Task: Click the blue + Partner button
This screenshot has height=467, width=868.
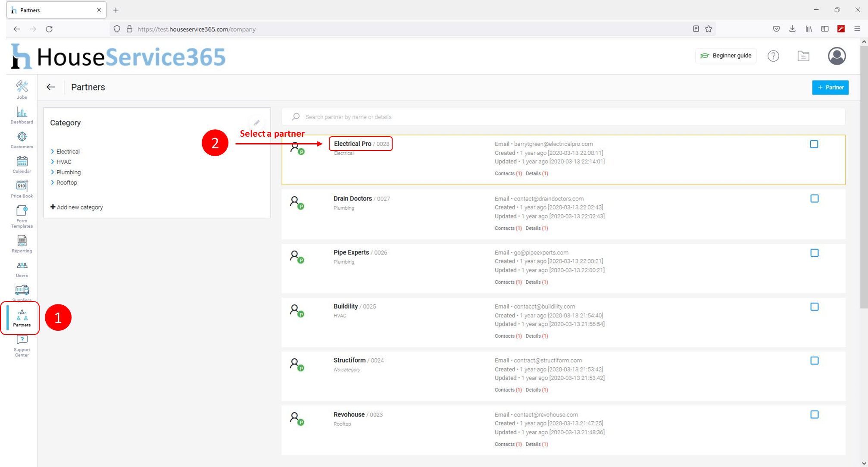Action: 830,88
